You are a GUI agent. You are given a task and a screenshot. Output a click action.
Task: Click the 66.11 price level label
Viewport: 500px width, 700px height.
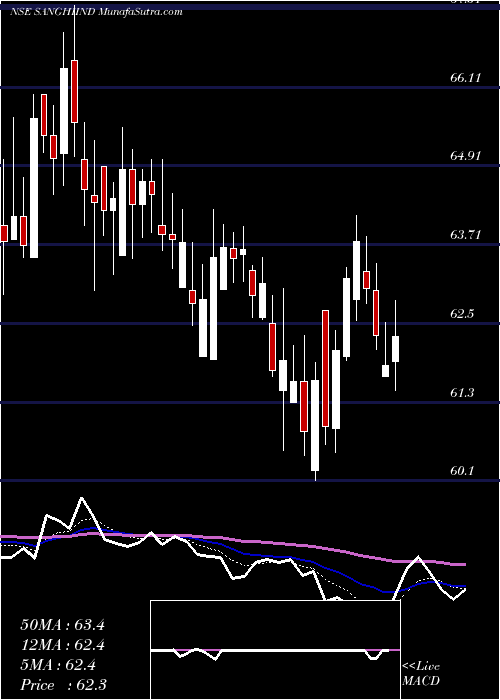(x=465, y=78)
